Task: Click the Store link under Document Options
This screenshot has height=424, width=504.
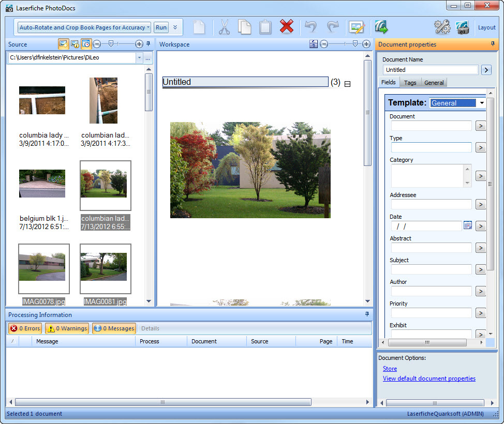Action: point(390,368)
